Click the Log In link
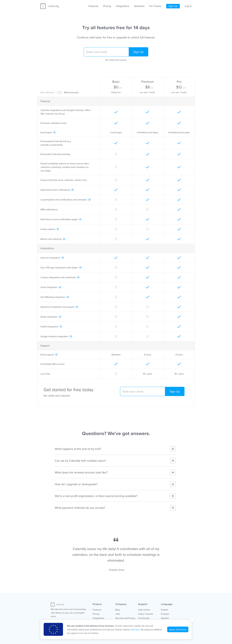This screenshot has width=232, height=644. click(188, 6)
